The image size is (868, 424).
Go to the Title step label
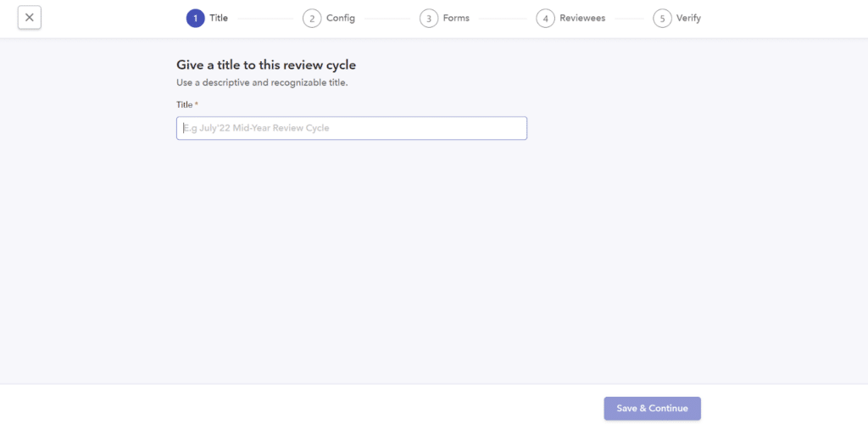(x=219, y=19)
